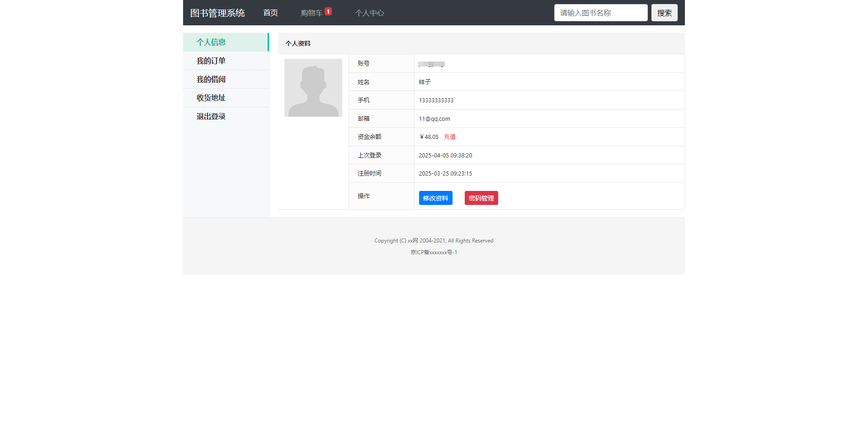The width and height of the screenshot is (868, 423).
Task: Click the 京ICP备 footer text
Action: coord(434,252)
